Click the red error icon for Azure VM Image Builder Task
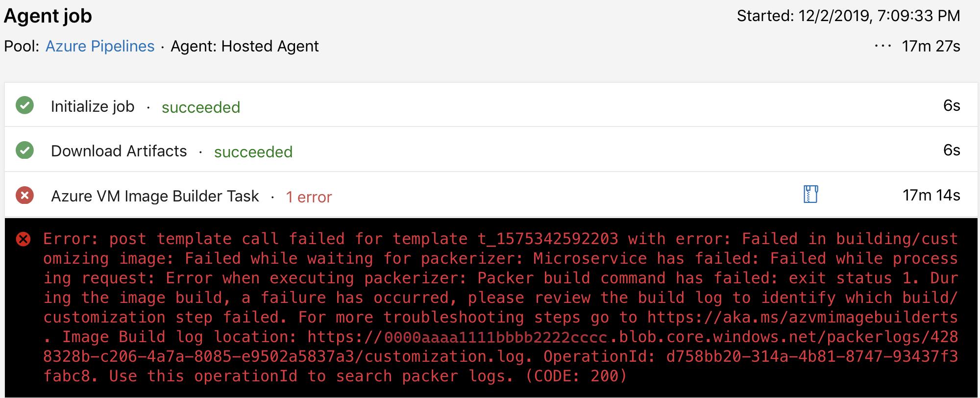The height and width of the screenshot is (398, 980). 24,195
